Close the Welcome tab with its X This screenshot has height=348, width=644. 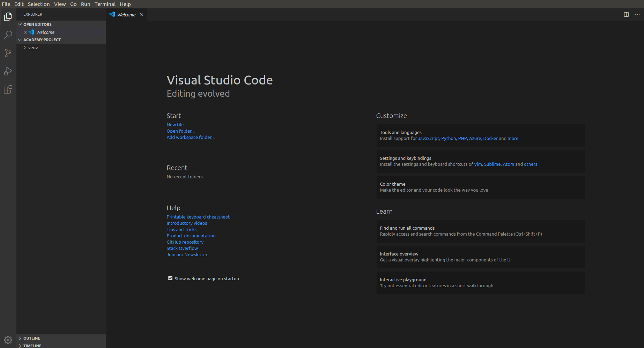pos(142,15)
